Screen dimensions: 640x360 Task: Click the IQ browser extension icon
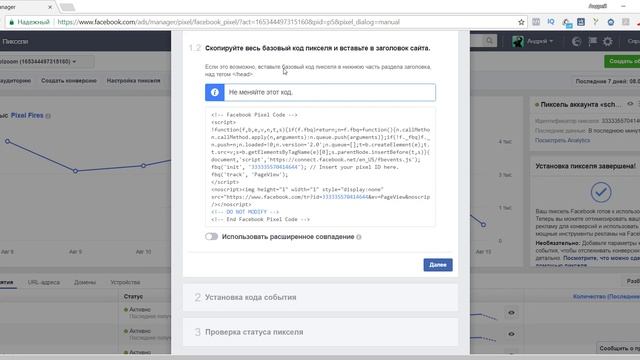pos(551,22)
